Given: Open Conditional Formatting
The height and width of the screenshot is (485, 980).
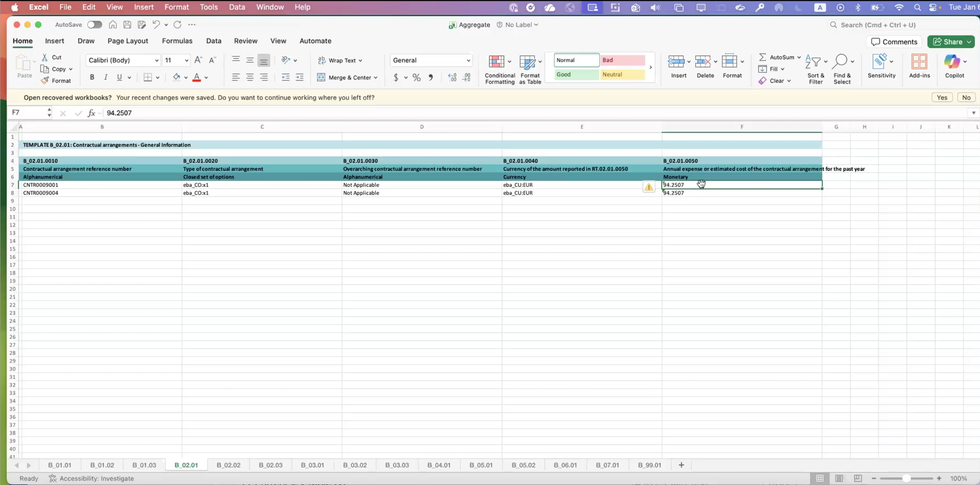Looking at the screenshot, I should click(x=500, y=69).
